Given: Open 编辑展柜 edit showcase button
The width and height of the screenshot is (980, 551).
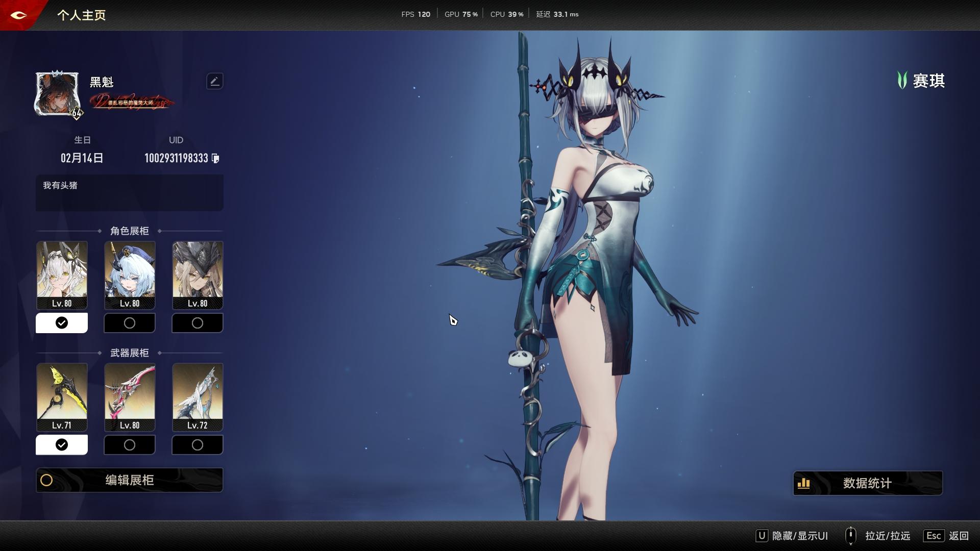Looking at the screenshot, I should click(x=130, y=480).
